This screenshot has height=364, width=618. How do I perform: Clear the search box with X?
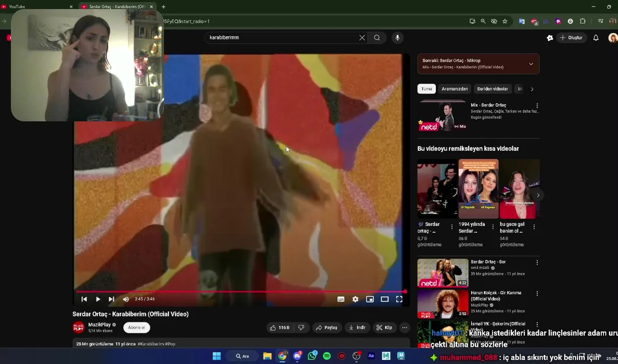coord(362,37)
